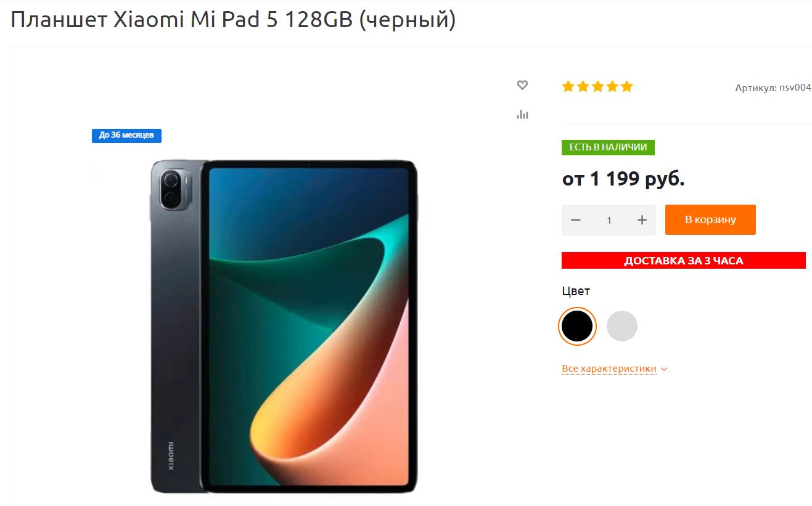
Task: Rate product with the first star
Action: click(x=568, y=87)
